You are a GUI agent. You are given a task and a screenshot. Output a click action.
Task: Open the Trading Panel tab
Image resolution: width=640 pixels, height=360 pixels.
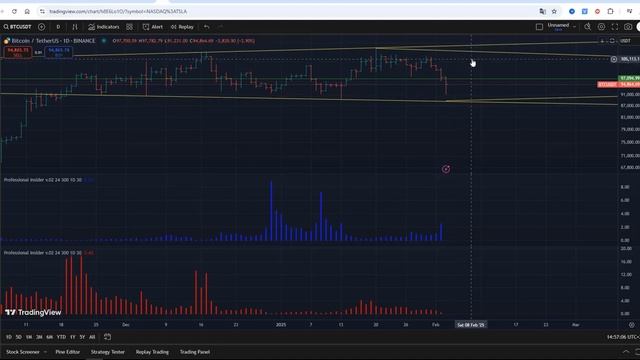pos(195,352)
